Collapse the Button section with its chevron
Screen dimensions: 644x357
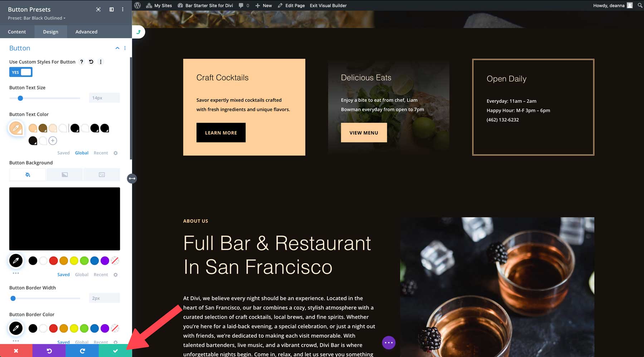tap(117, 48)
